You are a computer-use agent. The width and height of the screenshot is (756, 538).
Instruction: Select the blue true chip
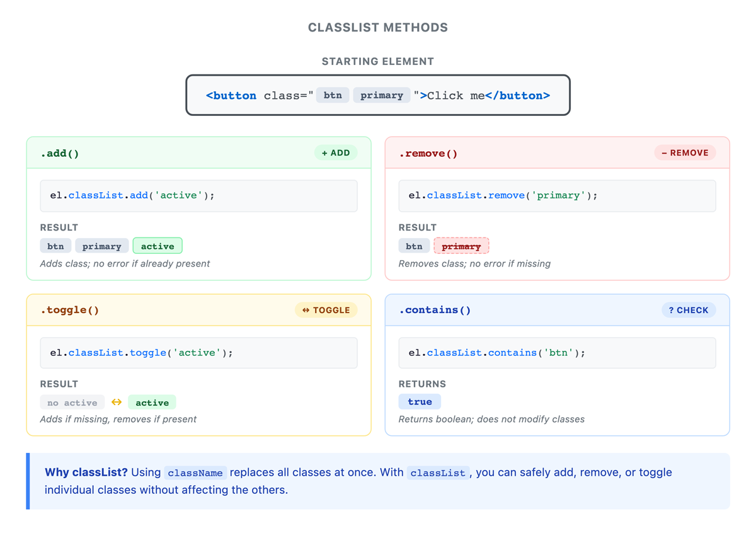coord(420,402)
